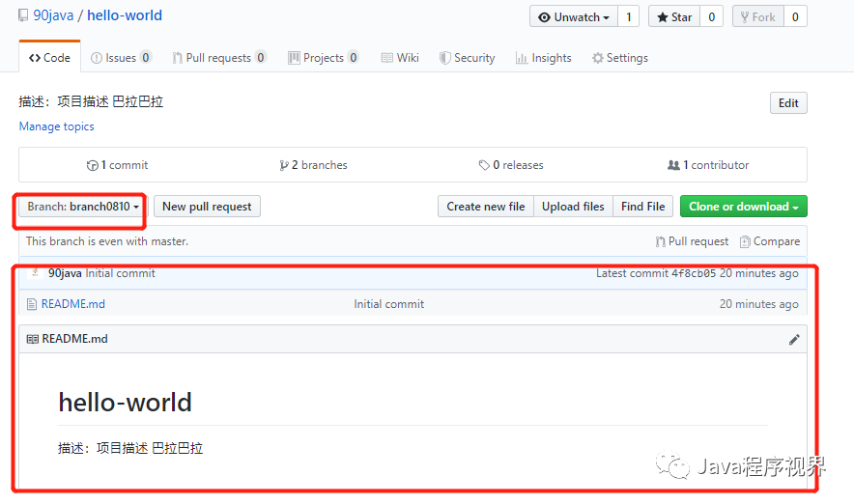
Task: Open the Settings tab
Action: [620, 58]
